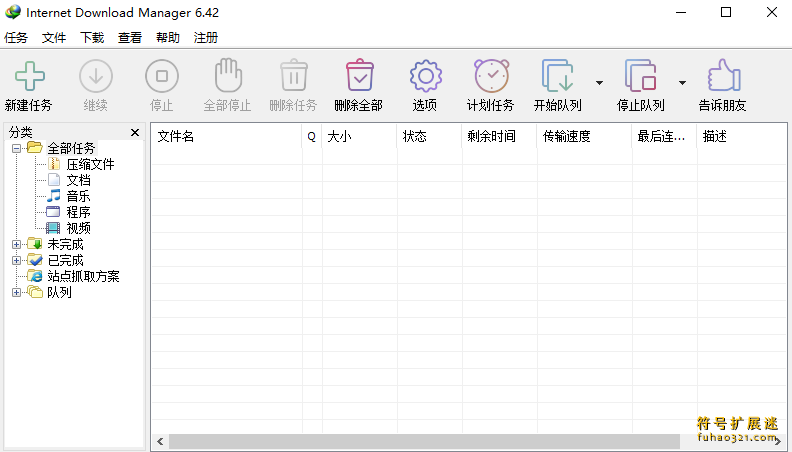Collapse the 全部任务 tree node
This screenshot has height=452, width=792.
[17, 148]
